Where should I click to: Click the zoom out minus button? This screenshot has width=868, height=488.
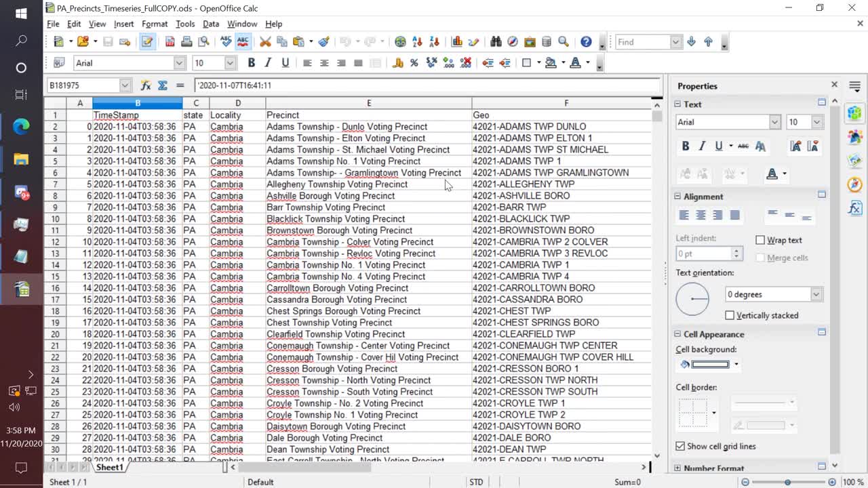[745, 482]
